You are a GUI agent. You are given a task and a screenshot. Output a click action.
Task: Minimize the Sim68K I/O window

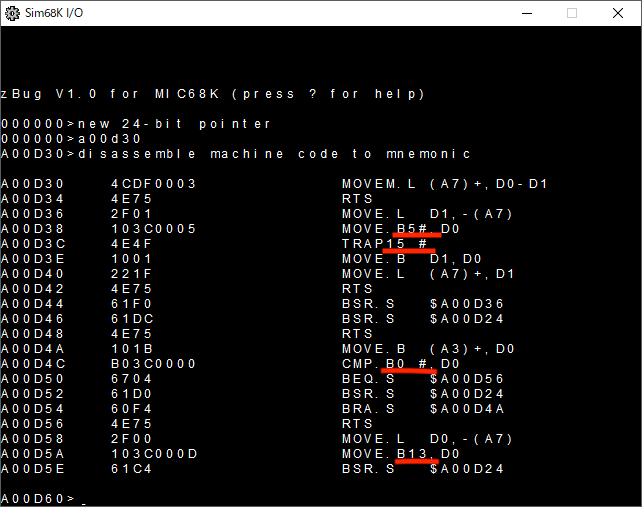[x=527, y=13]
